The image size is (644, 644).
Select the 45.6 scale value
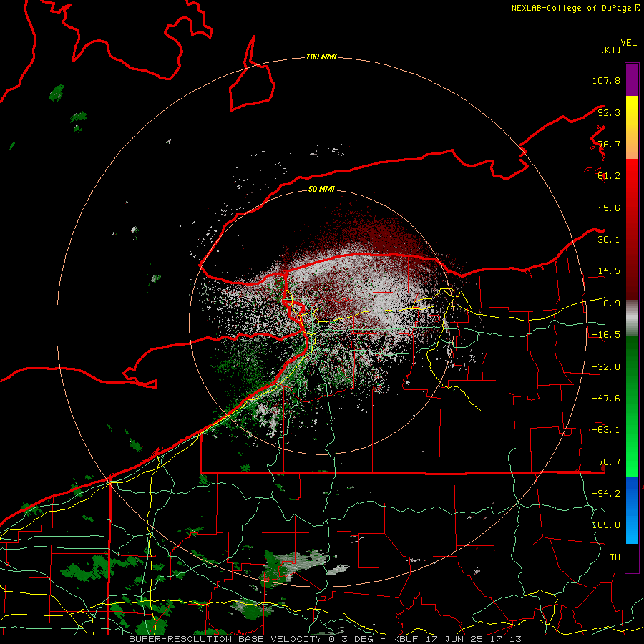tap(609, 208)
